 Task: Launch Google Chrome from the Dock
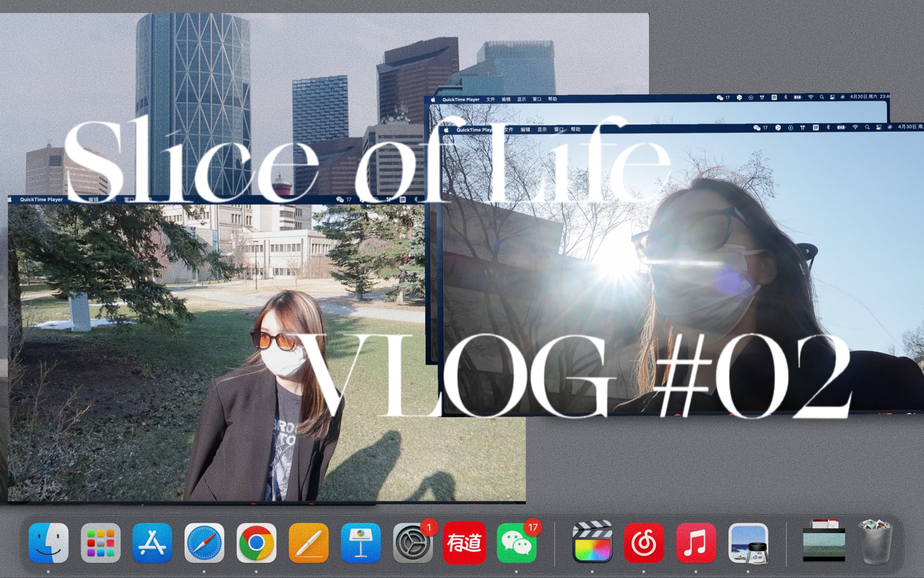[256, 543]
